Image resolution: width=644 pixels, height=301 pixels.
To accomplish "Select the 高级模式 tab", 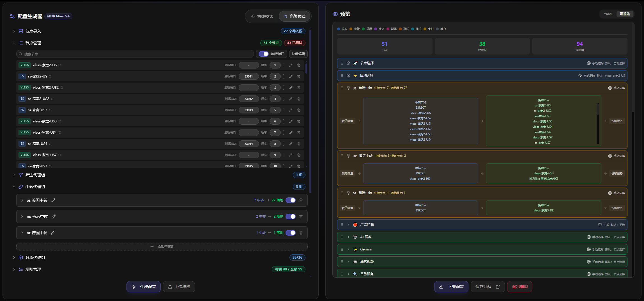I will (x=295, y=16).
